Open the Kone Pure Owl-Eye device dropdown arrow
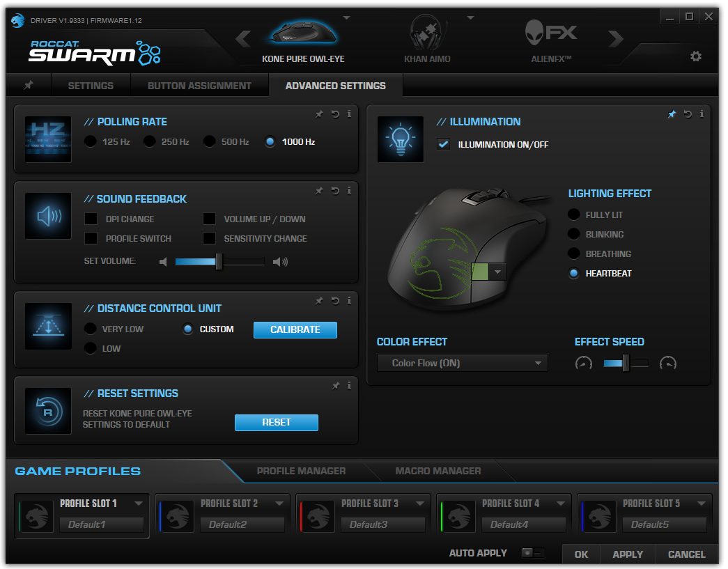Image resolution: width=728 pixels, height=569 pixels. pyautogui.click(x=346, y=17)
